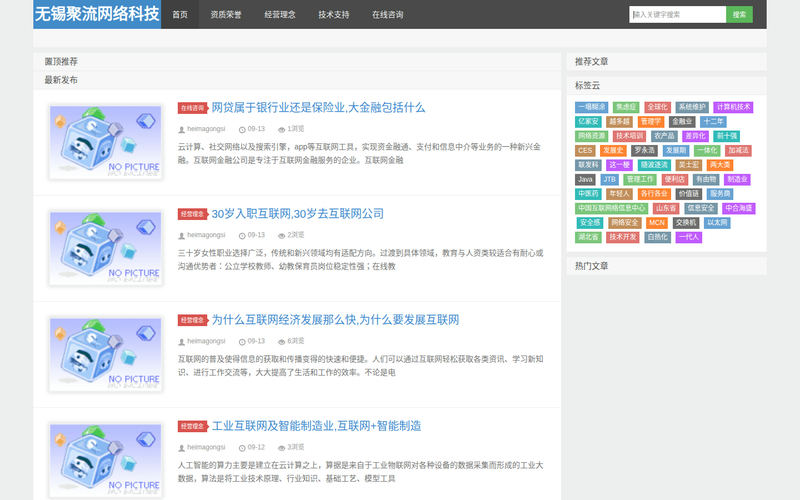
Task: Click the 信息安全 tag
Action: click(701, 208)
